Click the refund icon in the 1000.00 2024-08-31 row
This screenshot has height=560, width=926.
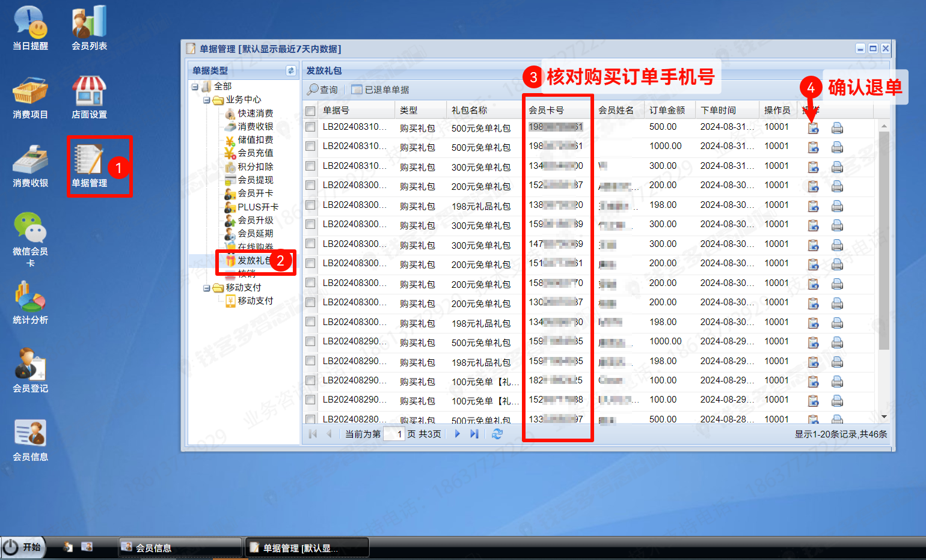pyautogui.click(x=813, y=147)
